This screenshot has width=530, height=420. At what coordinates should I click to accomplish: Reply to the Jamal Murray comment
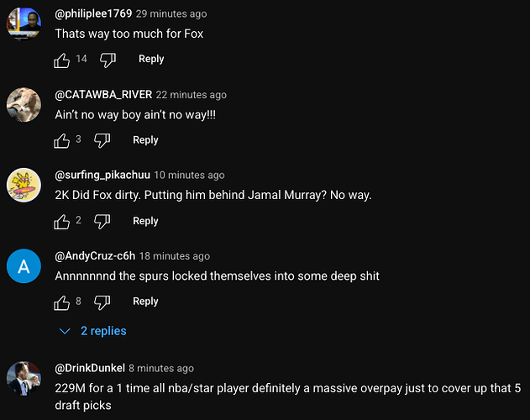pos(145,221)
